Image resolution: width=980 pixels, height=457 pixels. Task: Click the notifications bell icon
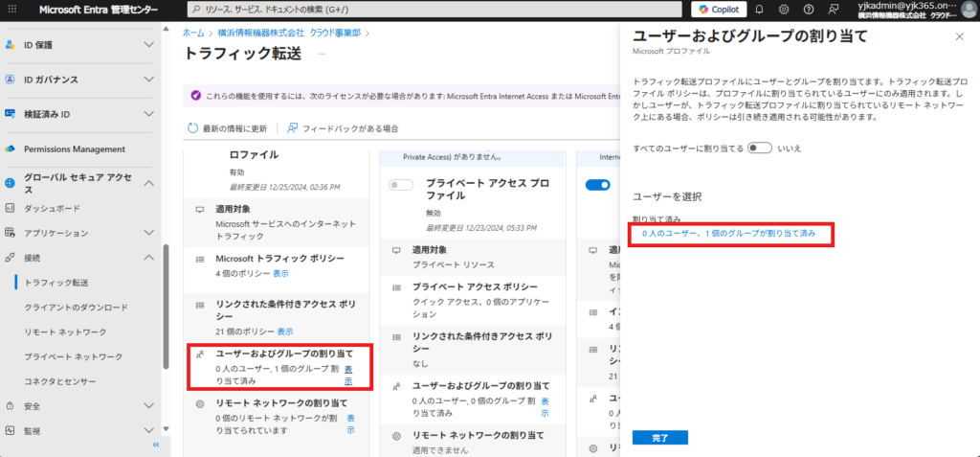759,10
